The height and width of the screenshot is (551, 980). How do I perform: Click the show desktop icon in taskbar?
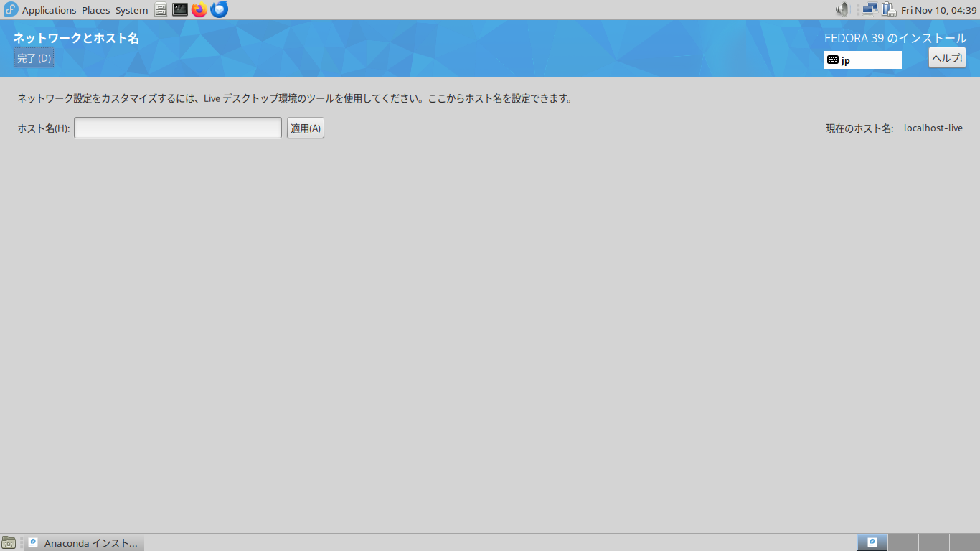tap(9, 543)
